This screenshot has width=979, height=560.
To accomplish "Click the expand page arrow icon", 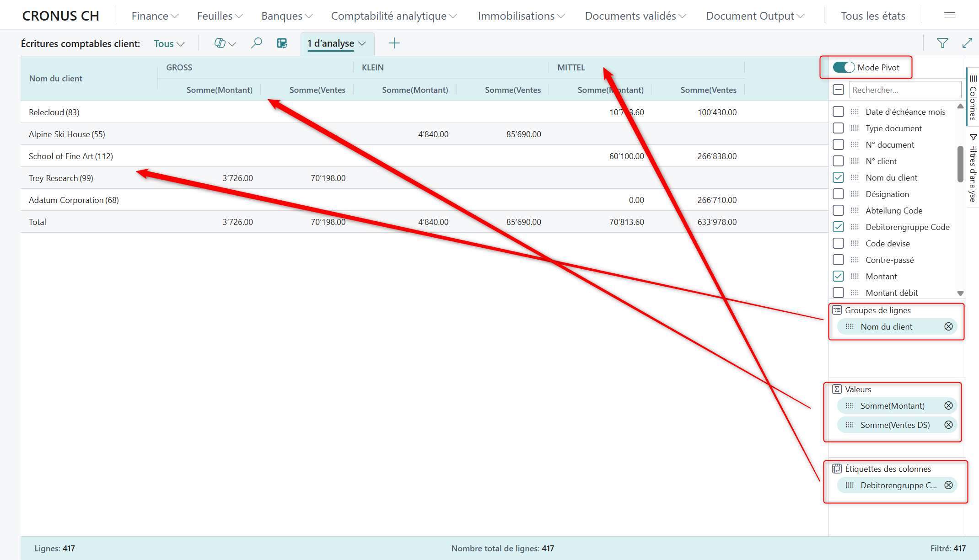I will pyautogui.click(x=967, y=43).
